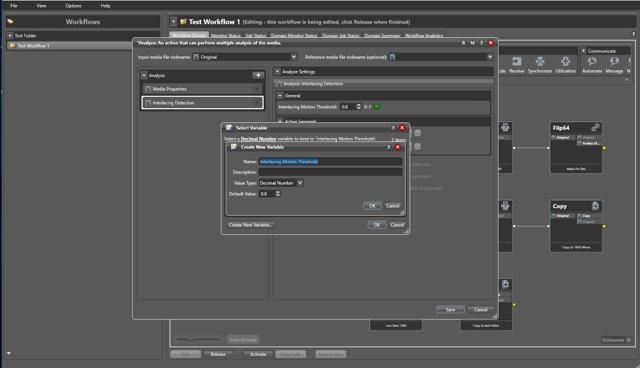Collapse the Analyze Settings section
640x368 pixels.
[277, 71]
